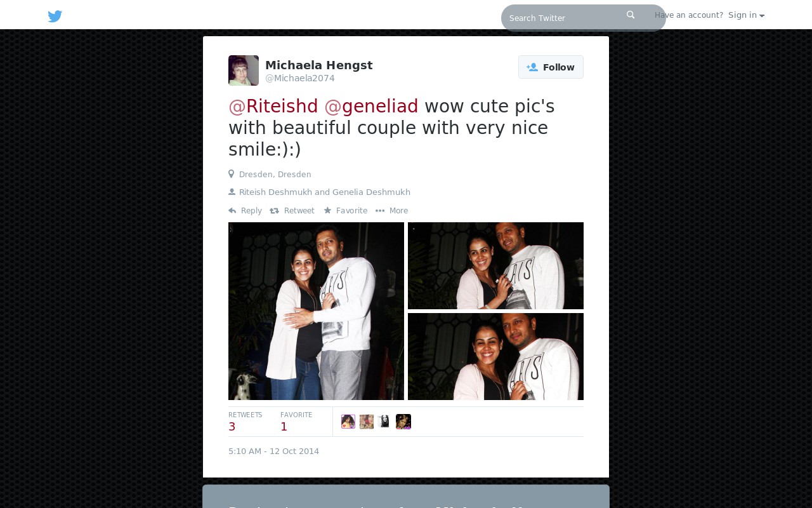Click the search magnifier icon
This screenshot has width=812, height=508.
pos(631,15)
